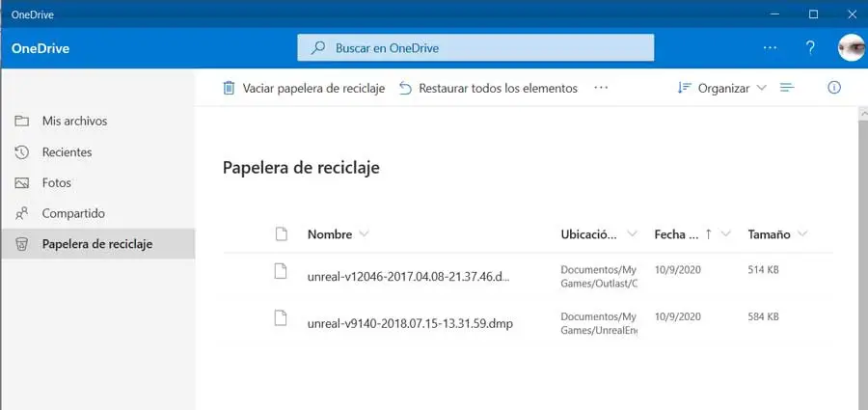Click date 10/9/2020 of 584 KB file
Screen dimensions: 868x410
pos(678,317)
